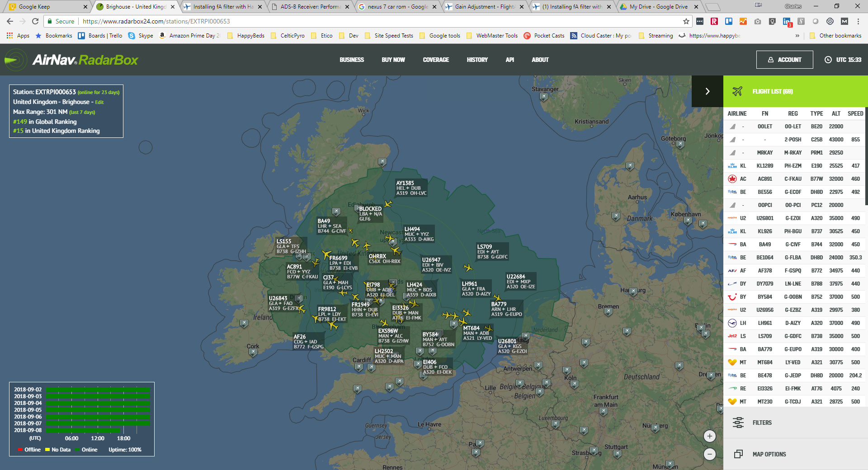Image resolution: width=868 pixels, height=470 pixels.
Task: Select the DY7079 row in flight list
Action: point(794,284)
